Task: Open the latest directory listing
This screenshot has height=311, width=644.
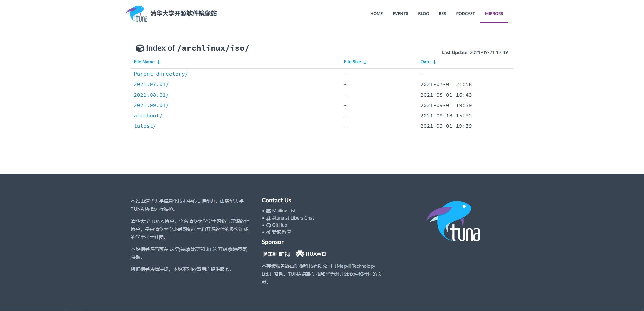Action: coord(145,126)
